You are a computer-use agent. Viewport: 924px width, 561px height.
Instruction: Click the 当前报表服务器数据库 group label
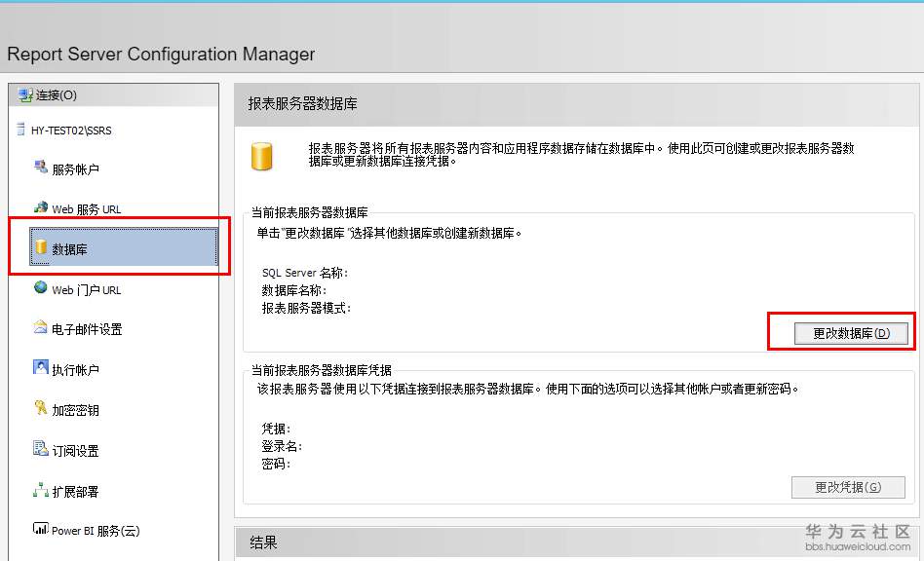(x=309, y=212)
